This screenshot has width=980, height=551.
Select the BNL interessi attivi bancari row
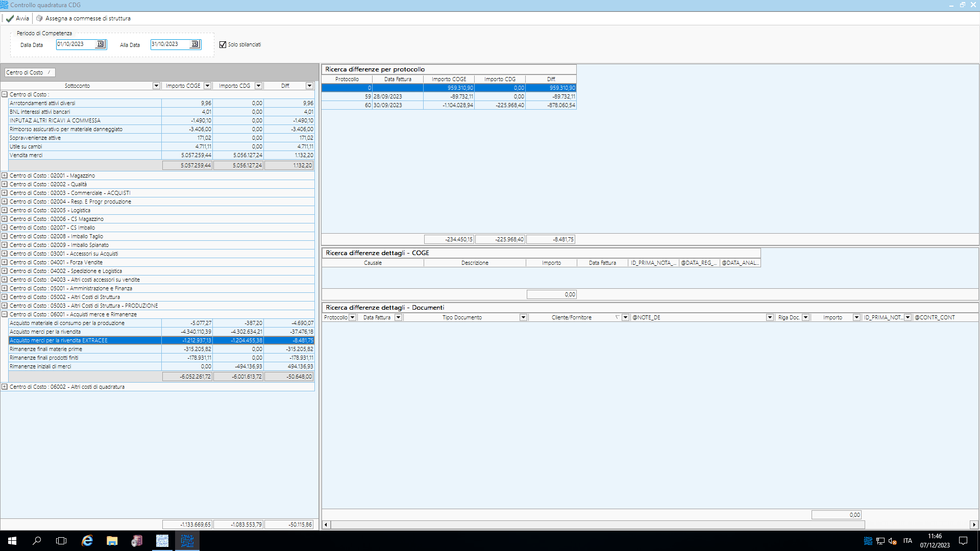pyautogui.click(x=161, y=112)
